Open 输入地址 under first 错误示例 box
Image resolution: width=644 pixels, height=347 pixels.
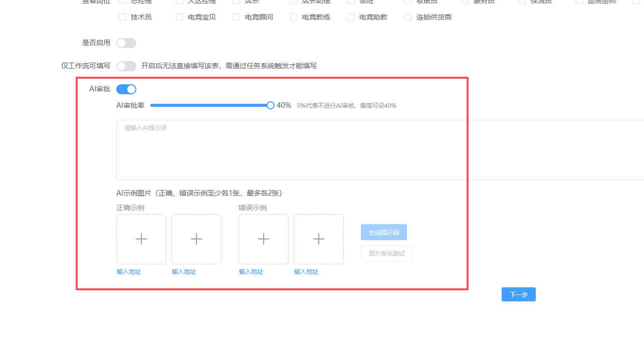point(251,272)
